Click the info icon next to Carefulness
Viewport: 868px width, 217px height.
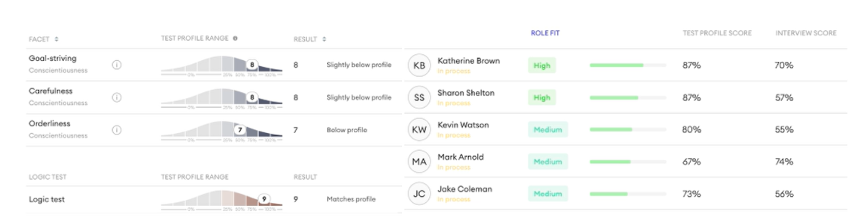(116, 97)
